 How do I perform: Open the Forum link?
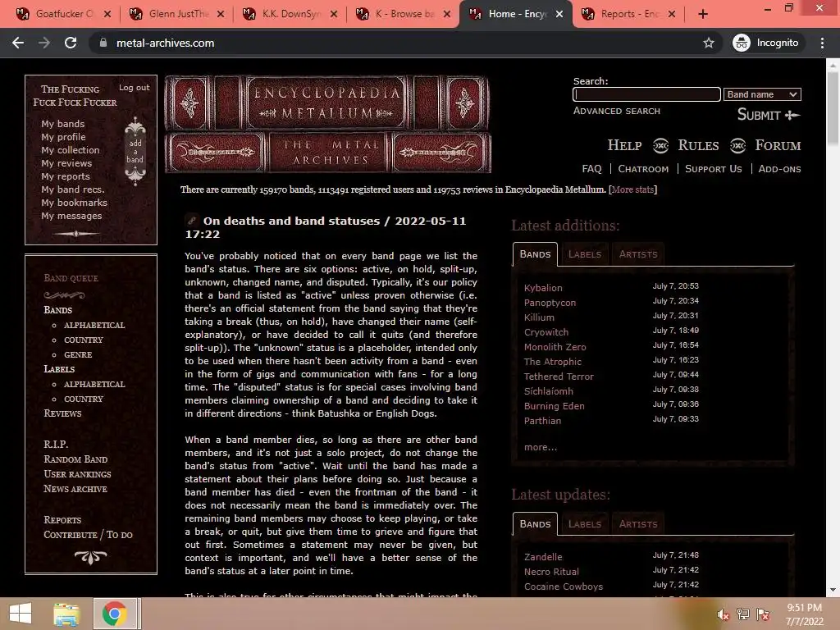point(778,145)
